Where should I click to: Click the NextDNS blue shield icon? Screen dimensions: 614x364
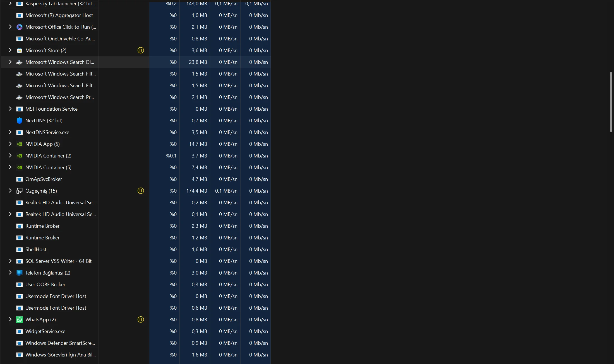pos(19,121)
